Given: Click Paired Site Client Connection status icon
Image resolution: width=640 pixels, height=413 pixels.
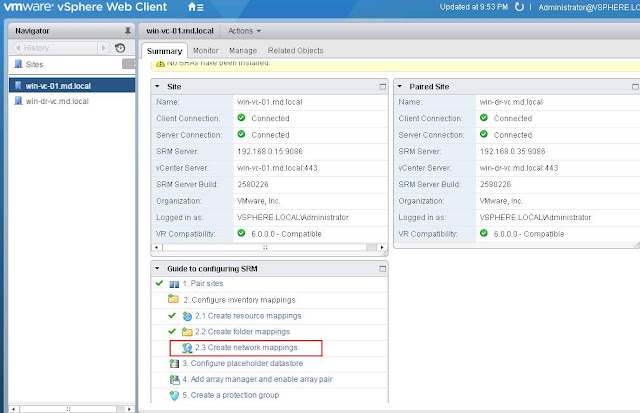Looking at the screenshot, I should [x=484, y=118].
